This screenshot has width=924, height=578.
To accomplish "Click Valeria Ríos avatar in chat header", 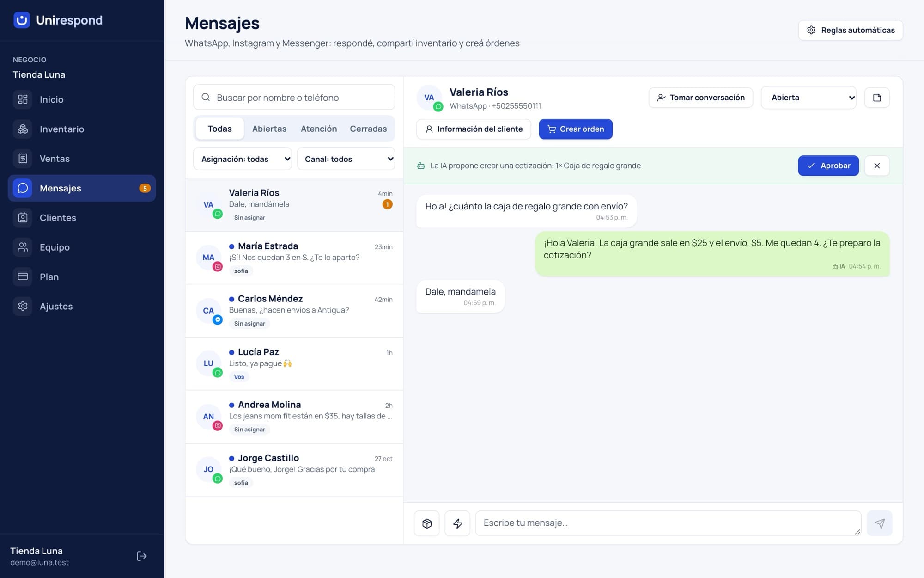I will pyautogui.click(x=429, y=98).
